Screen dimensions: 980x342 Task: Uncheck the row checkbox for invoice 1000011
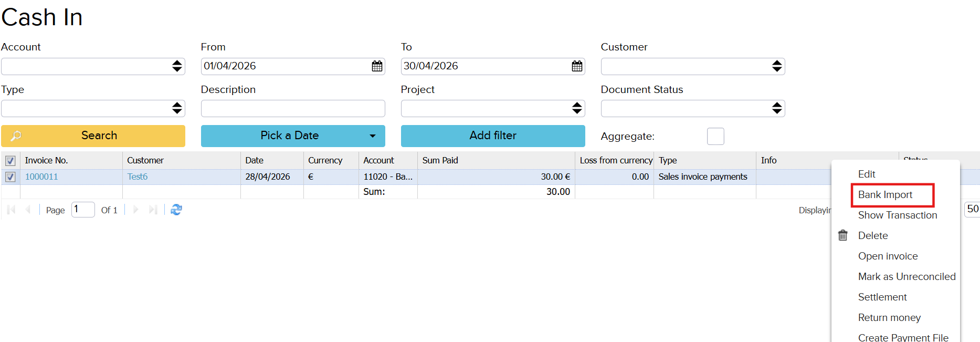pos(10,177)
